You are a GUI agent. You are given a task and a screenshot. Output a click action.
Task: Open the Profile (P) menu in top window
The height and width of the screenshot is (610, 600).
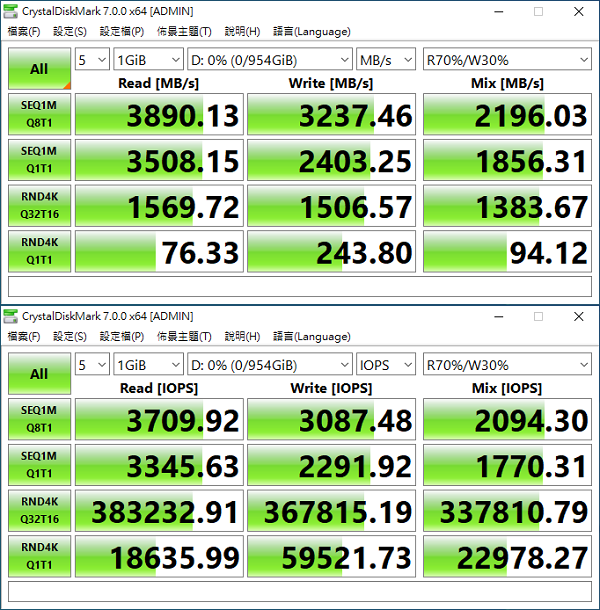pos(122,32)
